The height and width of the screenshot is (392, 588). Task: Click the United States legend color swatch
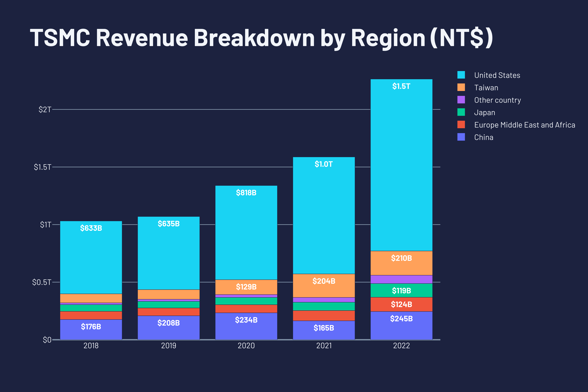461,75
